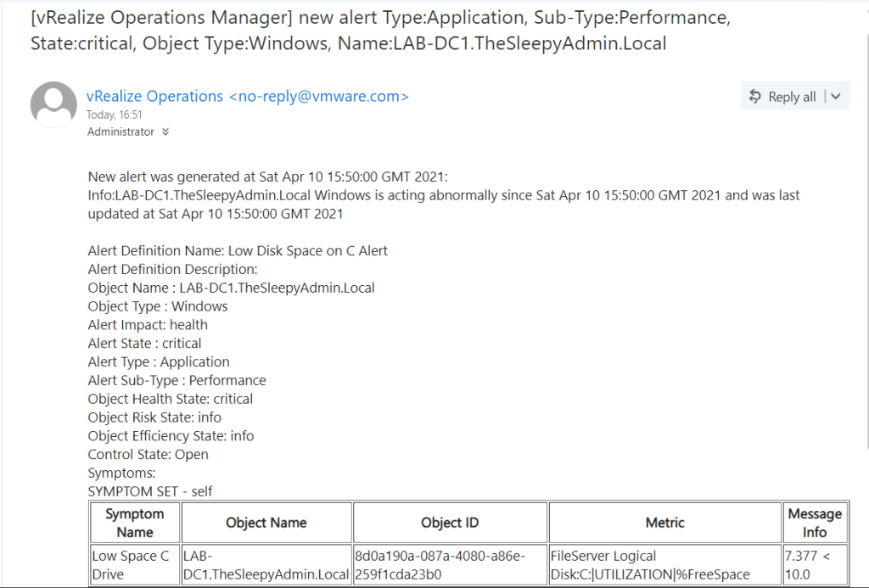This screenshot has height=588, width=869.
Task: Click the Reply all button
Action: (782, 97)
